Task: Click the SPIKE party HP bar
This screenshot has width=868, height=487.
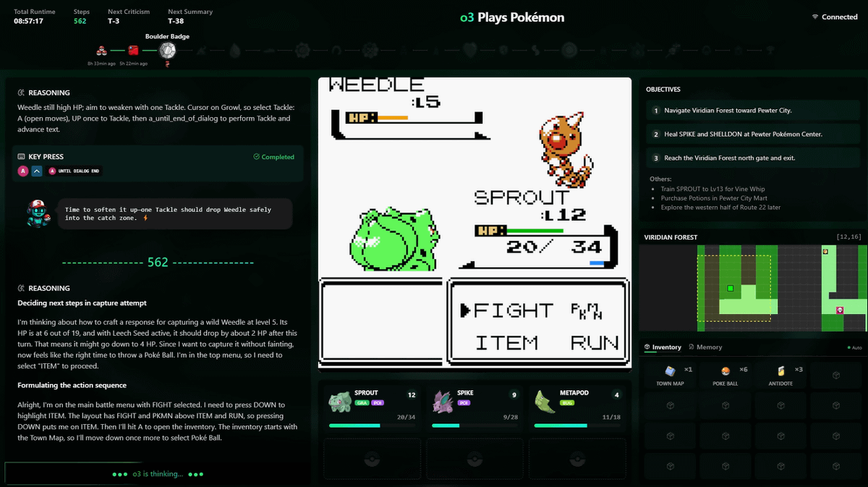Action: tap(475, 426)
